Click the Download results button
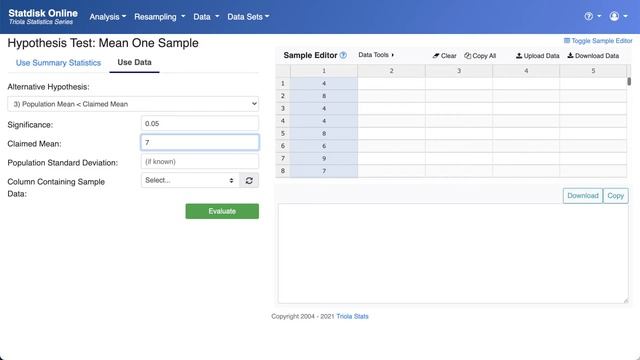Image resolution: width=640 pixels, height=360 pixels. pos(582,196)
